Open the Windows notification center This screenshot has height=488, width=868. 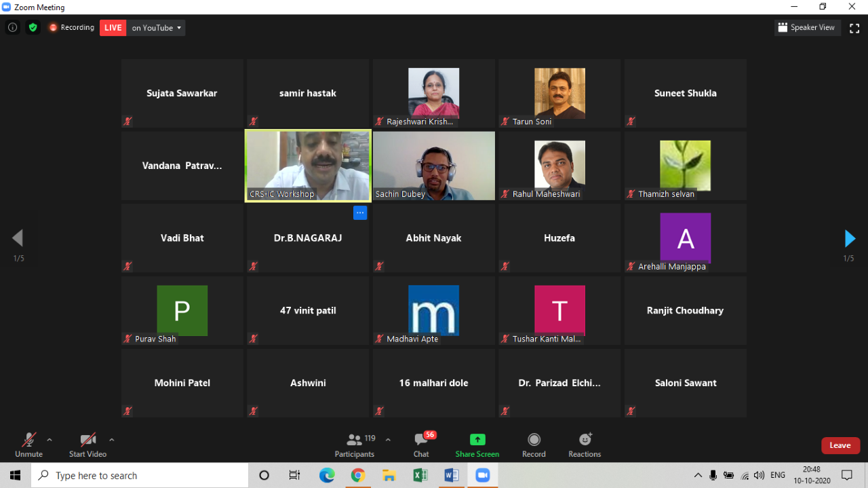(847, 475)
